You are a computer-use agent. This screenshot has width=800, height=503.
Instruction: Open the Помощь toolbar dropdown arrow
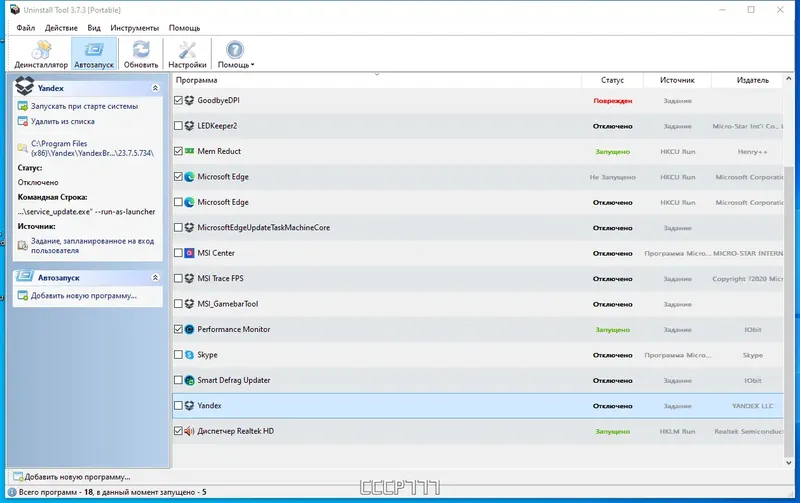point(253,65)
